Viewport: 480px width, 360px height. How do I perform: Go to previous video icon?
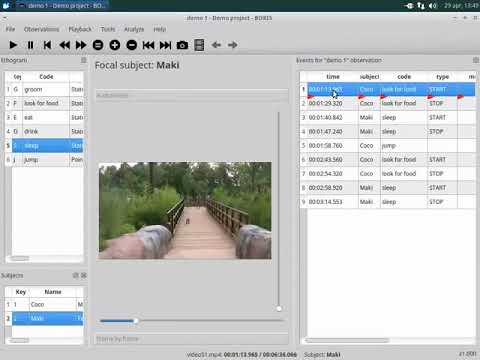[149, 45]
